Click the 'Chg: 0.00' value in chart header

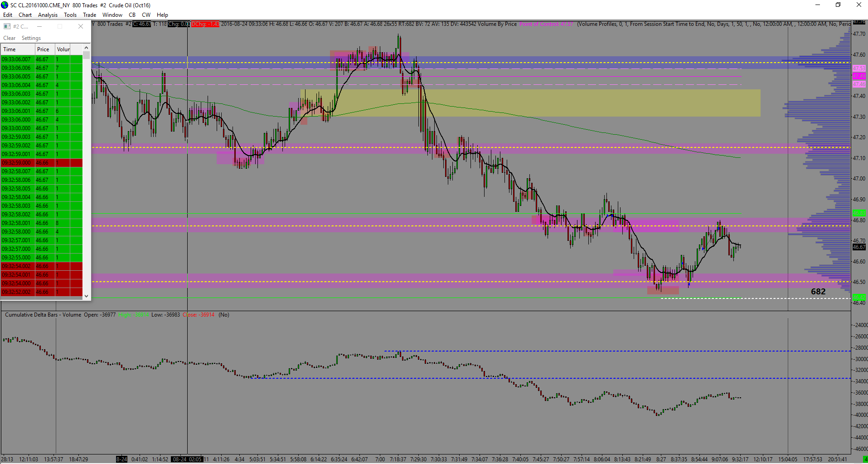[179, 24]
